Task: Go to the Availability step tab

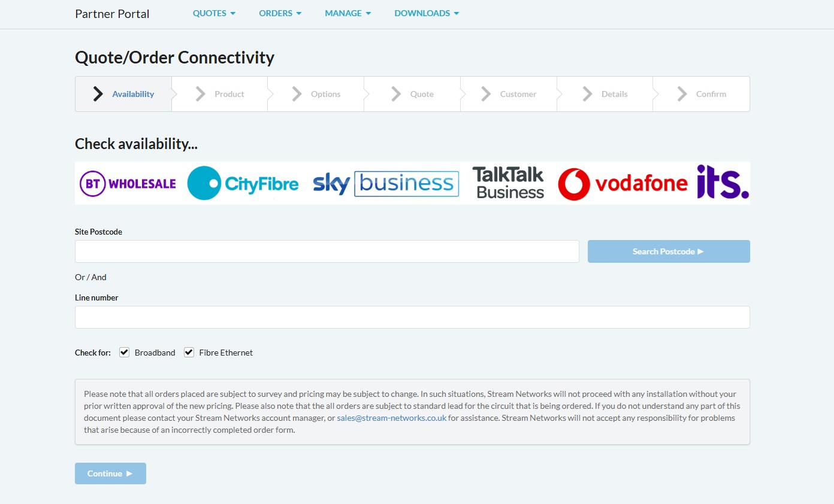Action: pyautogui.click(x=123, y=94)
